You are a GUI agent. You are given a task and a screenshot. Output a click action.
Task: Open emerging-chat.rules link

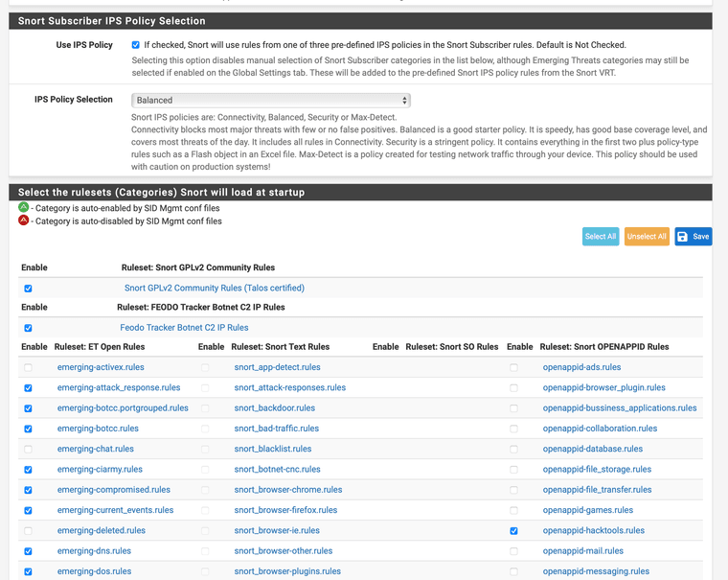click(x=96, y=449)
